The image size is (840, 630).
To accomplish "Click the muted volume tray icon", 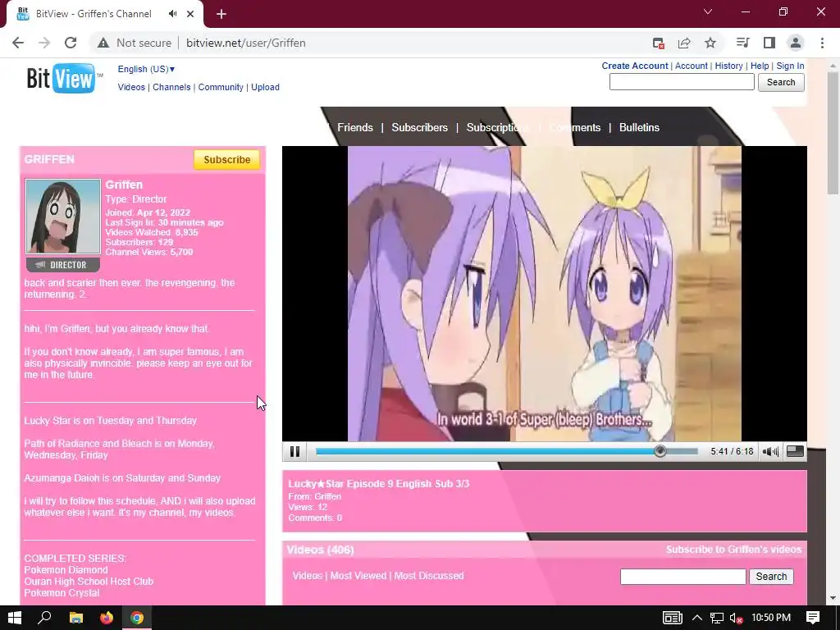I will (x=737, y=618).
